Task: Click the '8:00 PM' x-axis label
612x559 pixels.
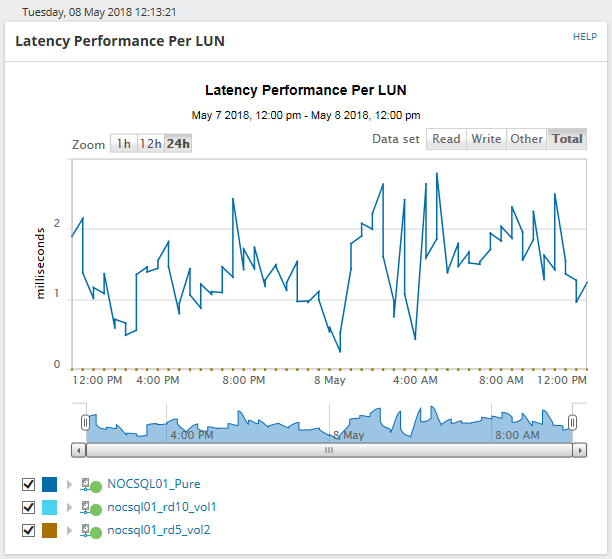Action: [x=244, y=380]
